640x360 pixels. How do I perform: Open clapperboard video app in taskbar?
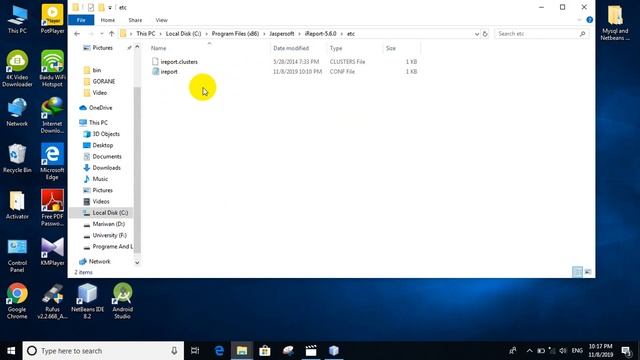(311, 351)
